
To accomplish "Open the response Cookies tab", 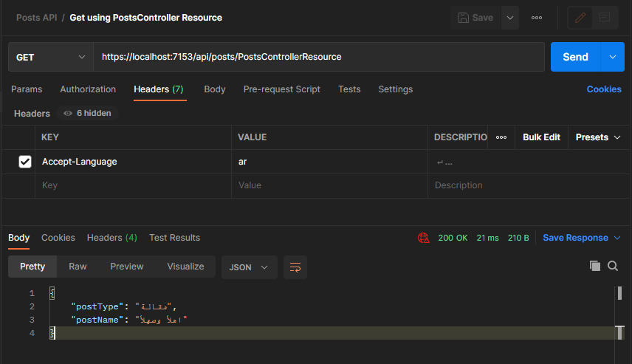I will [58, 238].
